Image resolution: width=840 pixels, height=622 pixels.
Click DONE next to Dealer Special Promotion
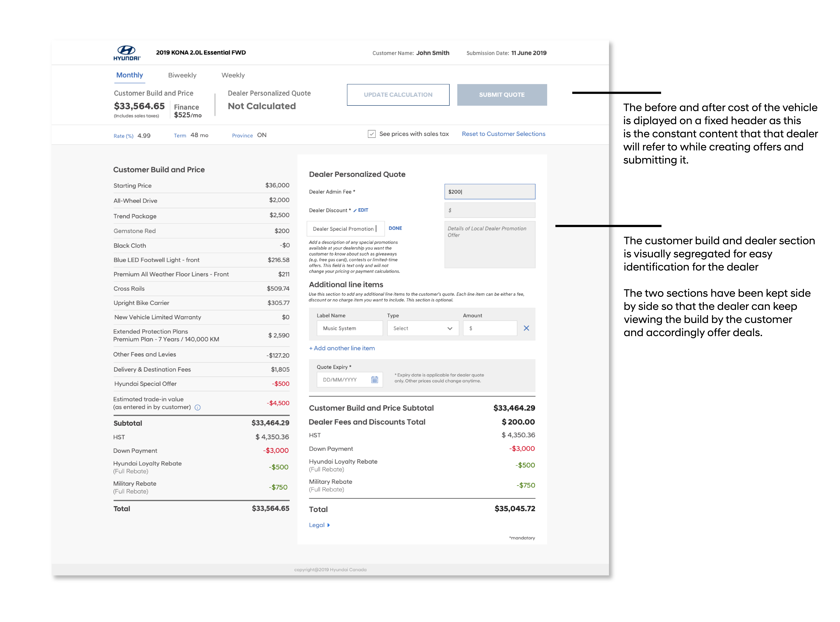(x=395, y=228)
